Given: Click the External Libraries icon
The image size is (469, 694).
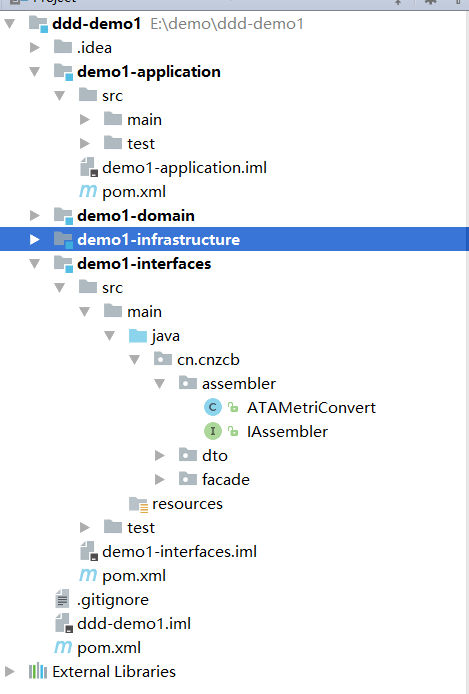Looking at the screenshot, I should [38, 671].
